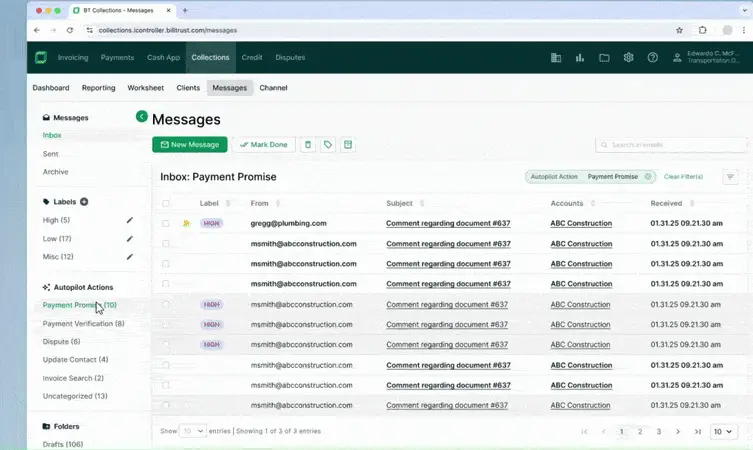Go to next page arrow
Image resolution: width=753 pixels, height=450 pixels.
click(678, 431)
